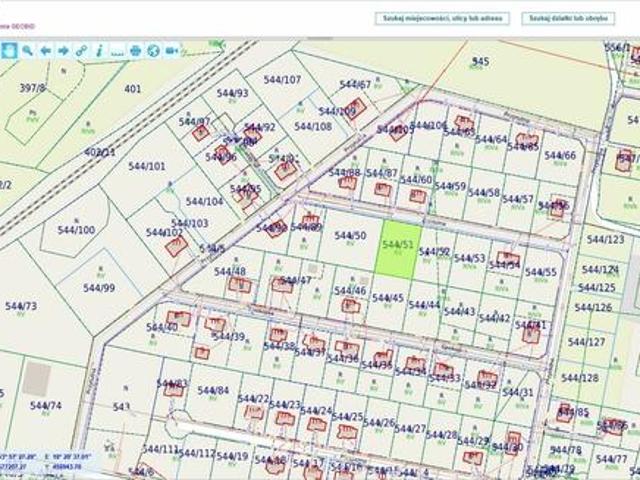Click parcel label 544/104

(x=204, y=201)
